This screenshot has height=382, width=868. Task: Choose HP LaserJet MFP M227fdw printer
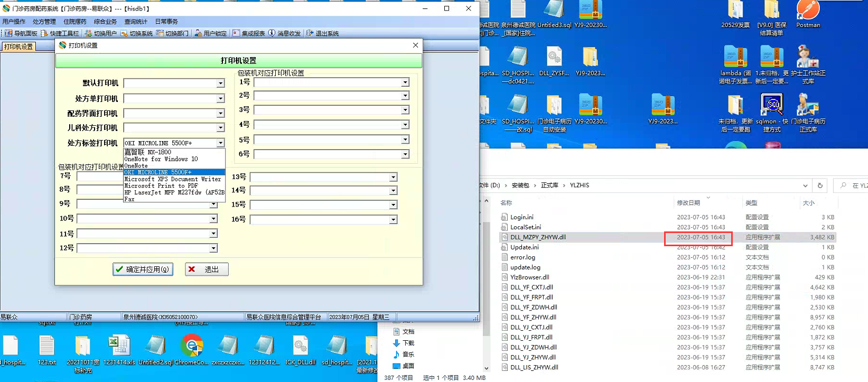[x=174, y=192]
